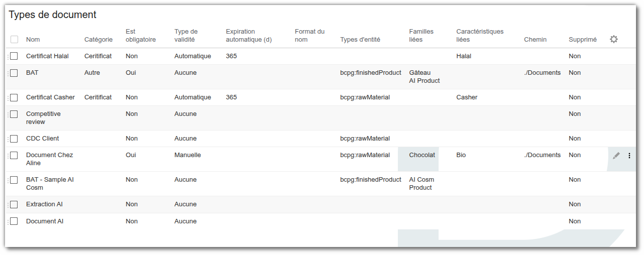Click 365 expiration value in Certificat Halal row

(232, 56)
